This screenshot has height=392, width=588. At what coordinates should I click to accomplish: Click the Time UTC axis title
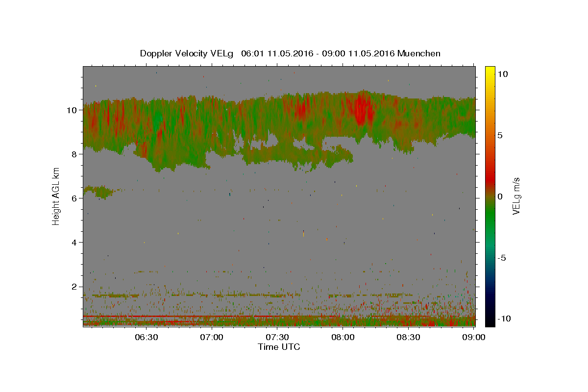pos(279,347)
